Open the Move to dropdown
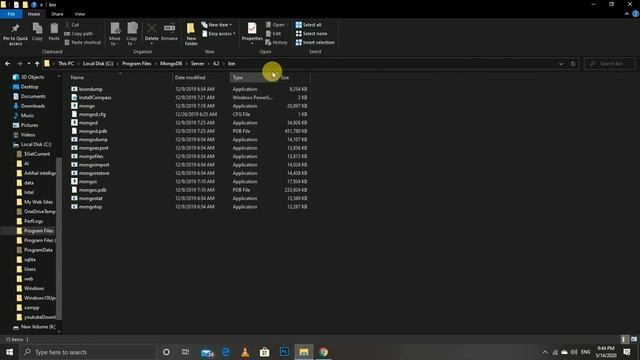The image size is (640, 360). click(x=115, y=34)
